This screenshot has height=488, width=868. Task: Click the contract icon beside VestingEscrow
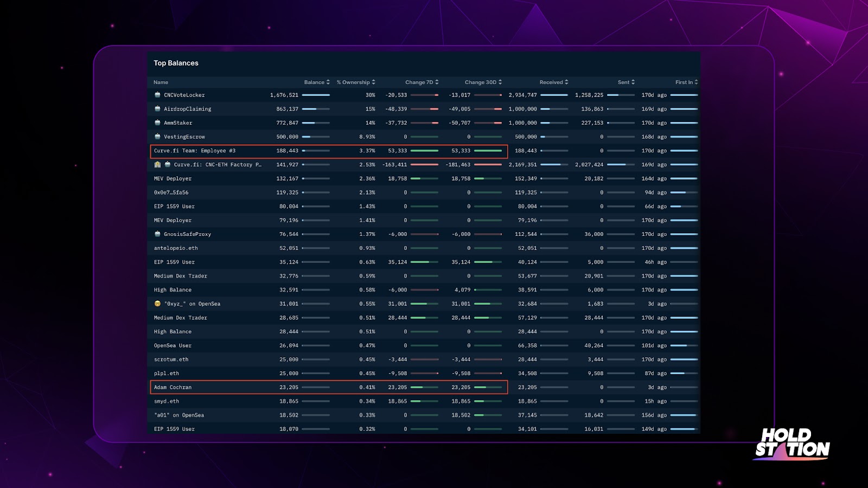[157, 137]
